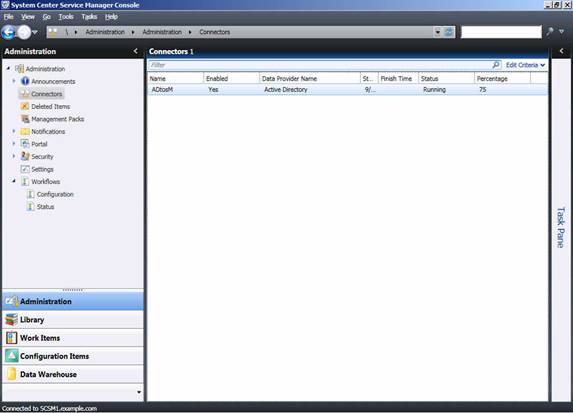
Task: Click the Library books icon
Action: pos(11,319)
